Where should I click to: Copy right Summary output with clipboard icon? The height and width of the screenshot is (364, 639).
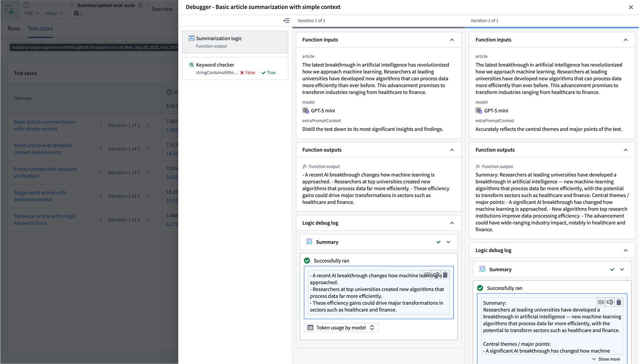coord(619,302)
